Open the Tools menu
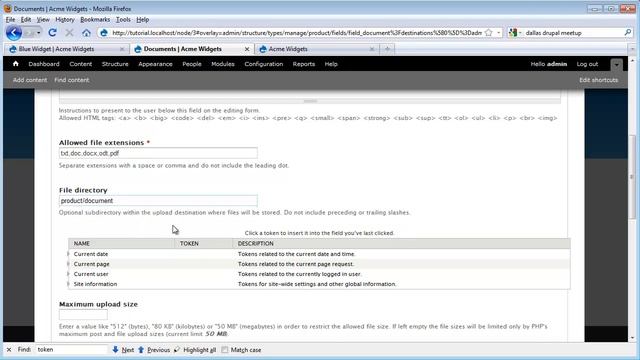Viewport: 640px width, 360px height. (123, 20)
